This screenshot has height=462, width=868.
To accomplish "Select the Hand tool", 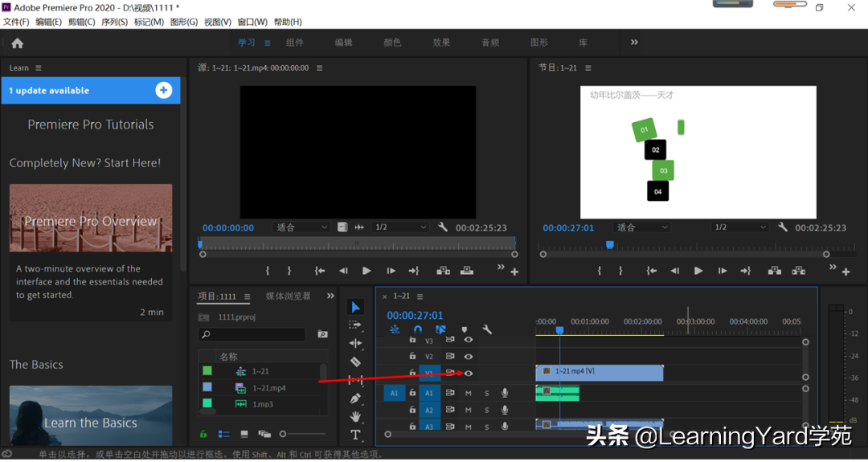I will click(355, 416).
